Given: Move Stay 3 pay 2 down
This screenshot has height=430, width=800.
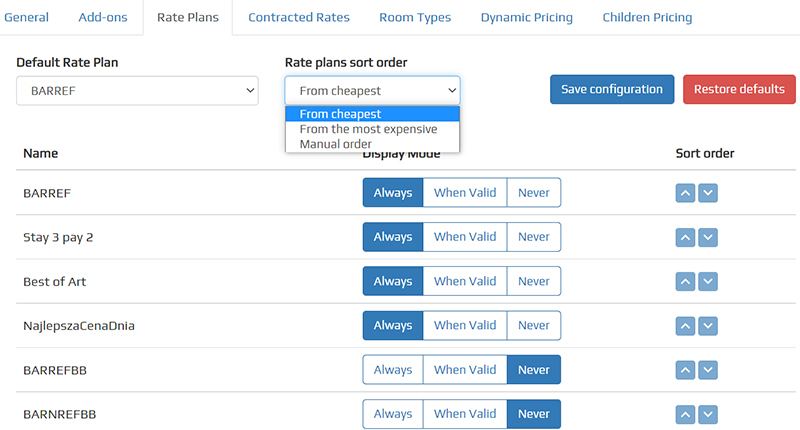Looking at the screenshot, I should click(x=708, y=237).
